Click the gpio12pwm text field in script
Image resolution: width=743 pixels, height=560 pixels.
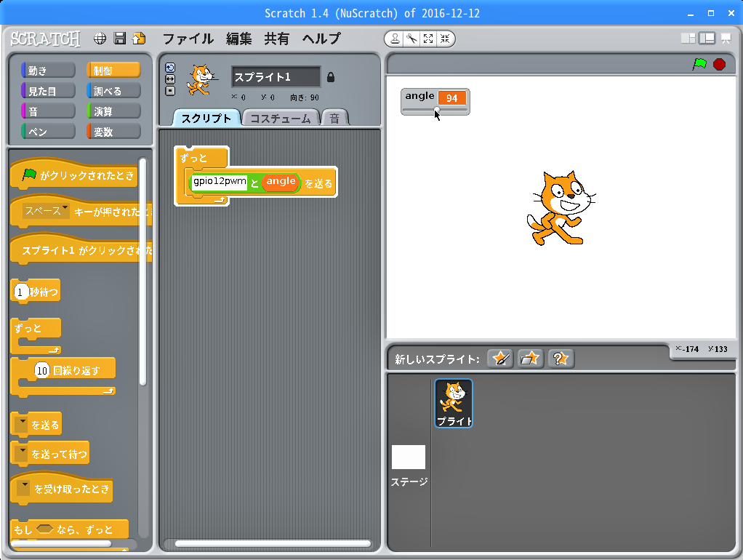220,182
